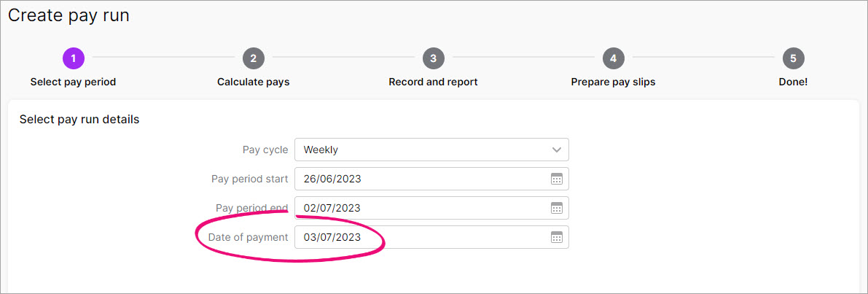Click the step 4 circle indicator

pos(613,58)
